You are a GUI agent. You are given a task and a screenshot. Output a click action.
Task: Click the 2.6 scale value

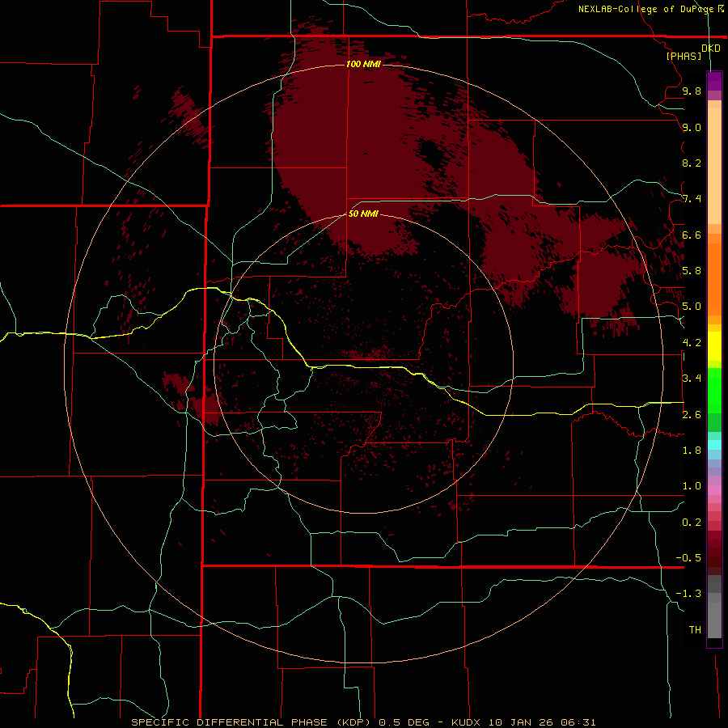point(692,415)
